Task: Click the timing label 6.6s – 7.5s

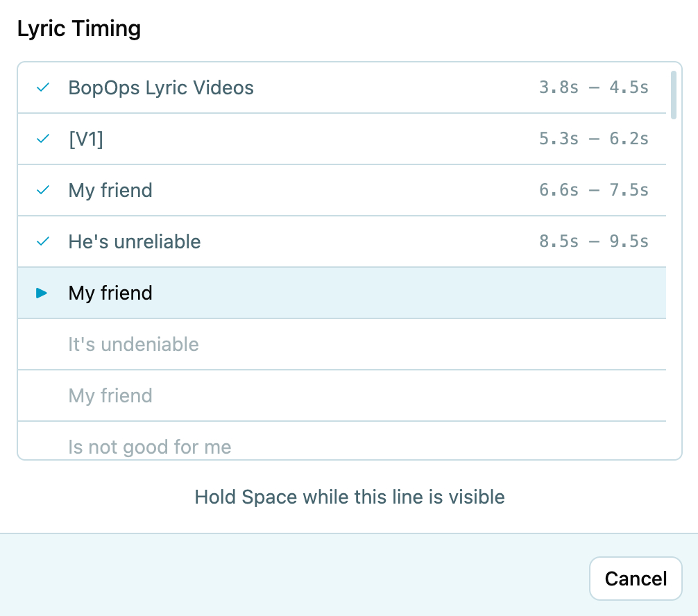Action: click(x=594, y=190)
